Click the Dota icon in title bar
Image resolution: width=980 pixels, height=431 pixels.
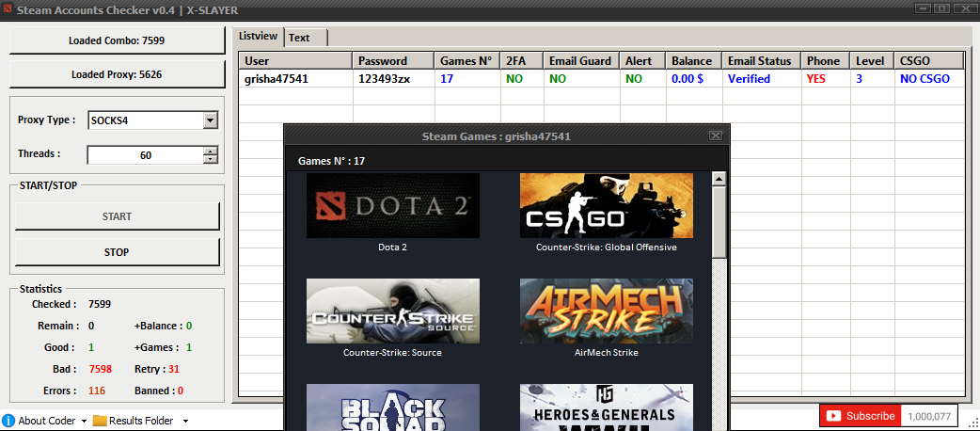pos(8,10)
